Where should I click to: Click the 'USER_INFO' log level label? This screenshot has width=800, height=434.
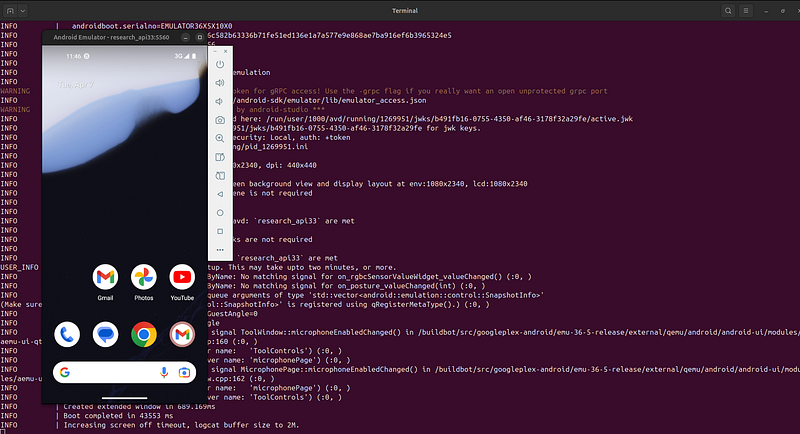(19, 267)
